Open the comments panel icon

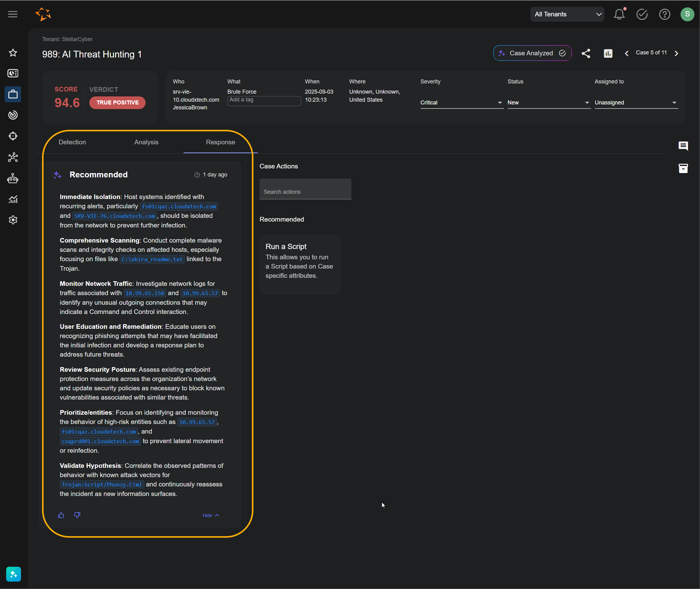click(683, 146)
